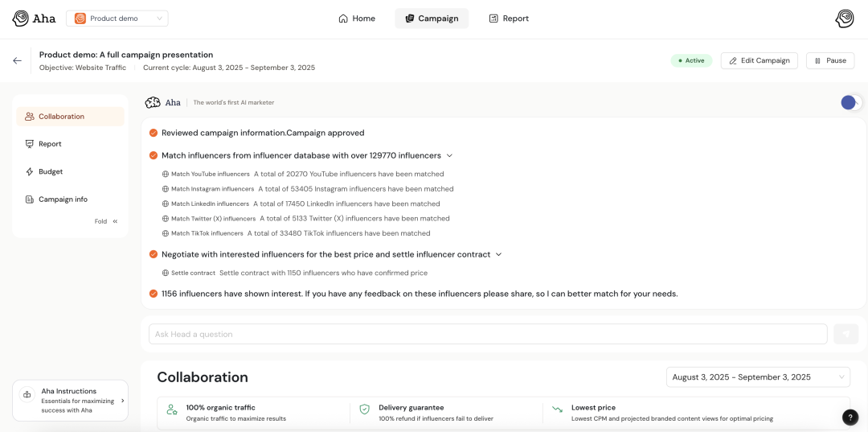Viewport: 868px width, 432px height.
Task: Click the Ask Head a question field
Action: (487, 334)
